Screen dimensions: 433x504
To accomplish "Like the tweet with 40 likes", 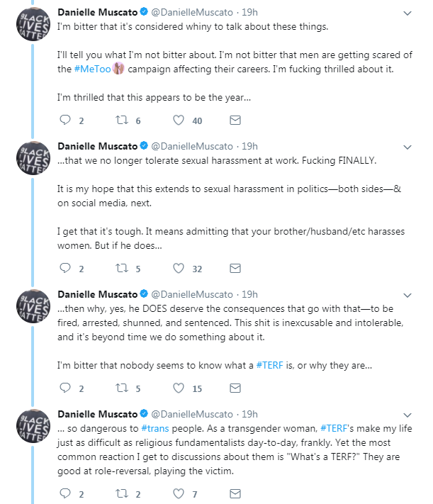I will 179,121.
